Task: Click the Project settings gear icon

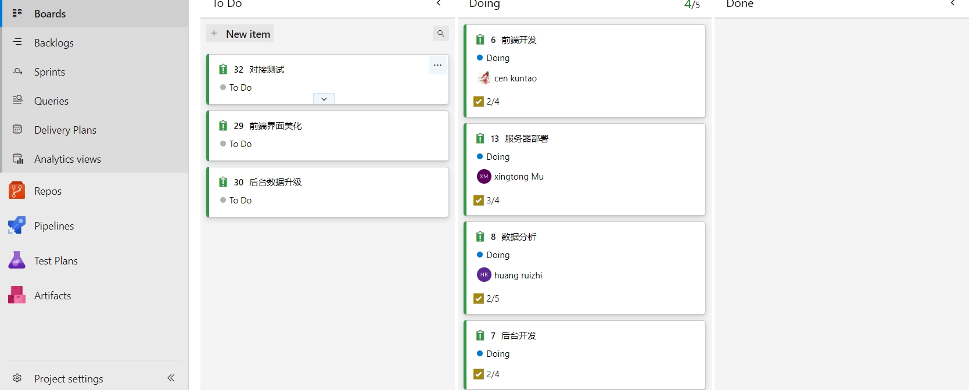Action: coord(17,378)
